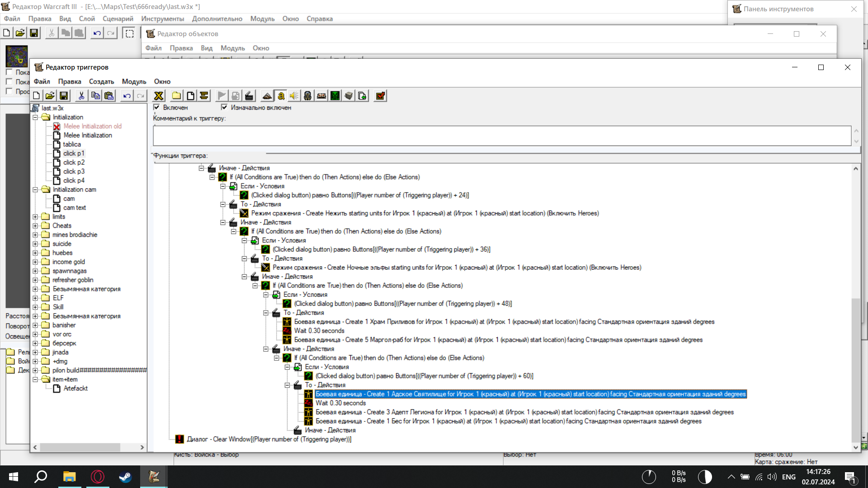Cut selection with Trigger Editor scissors icon
This screenshot has width=868, height=488.
tap(81, 96)
